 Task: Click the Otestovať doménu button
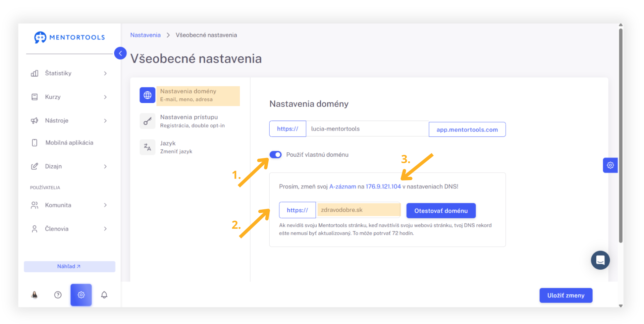441,211
